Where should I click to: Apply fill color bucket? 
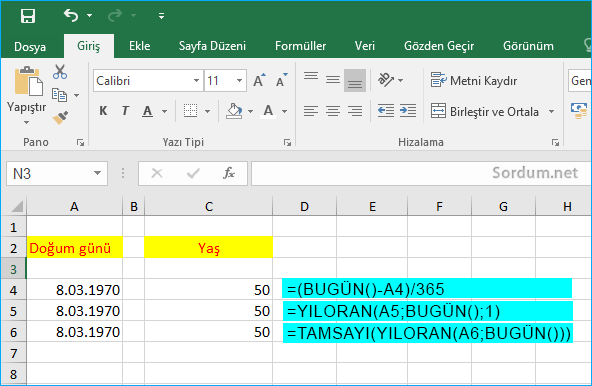point(234,111)
